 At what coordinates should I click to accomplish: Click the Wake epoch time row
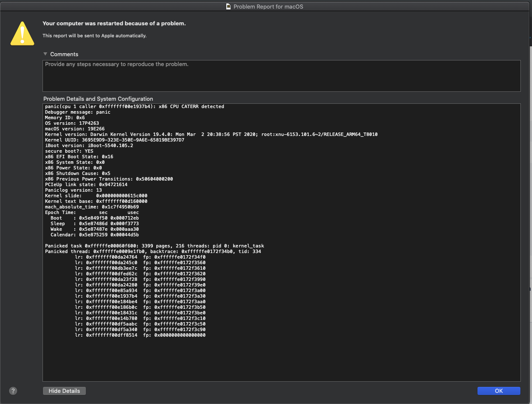click(x=94, y=229)
